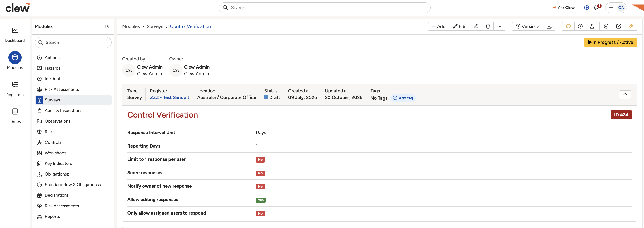This screenshot has width=644, height=228.
Task: Open the Reports module
Action: click(x=73, y=217)
